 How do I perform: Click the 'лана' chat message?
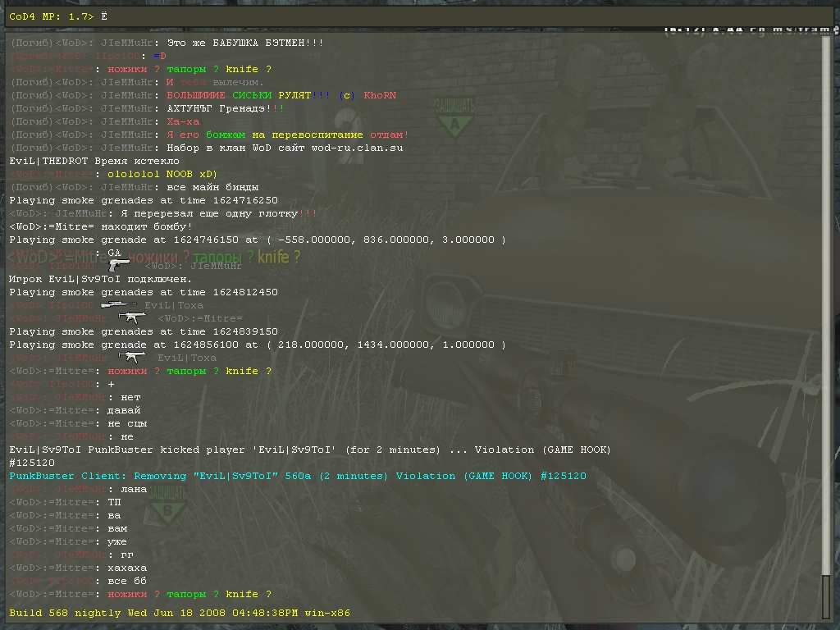click(134, 489)
